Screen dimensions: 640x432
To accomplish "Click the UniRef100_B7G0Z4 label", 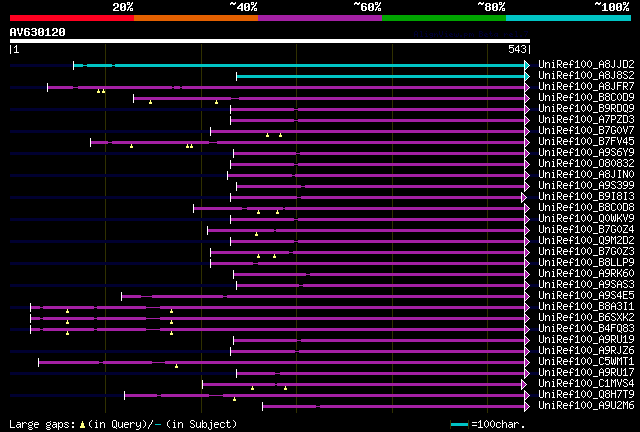I will (586, 229).
